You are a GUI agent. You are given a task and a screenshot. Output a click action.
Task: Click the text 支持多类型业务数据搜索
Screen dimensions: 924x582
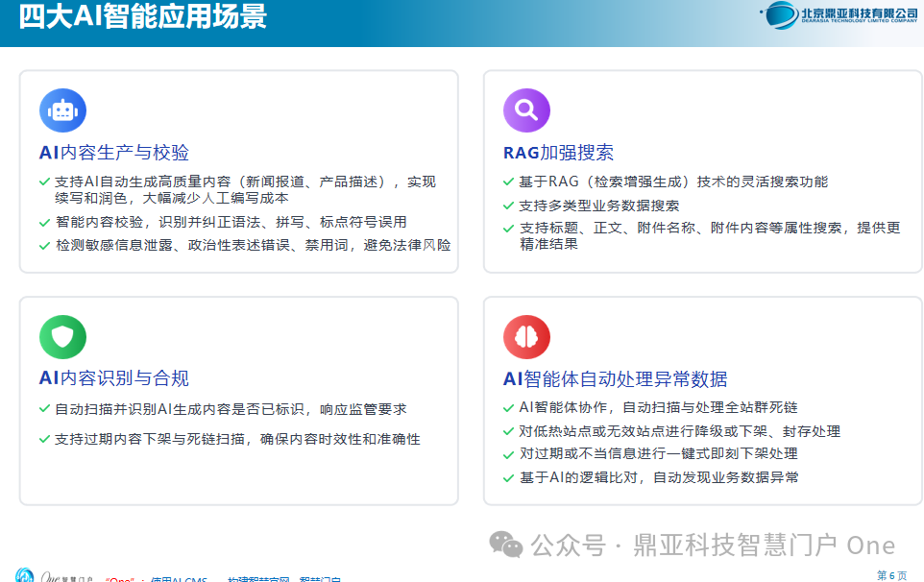(598, 206)
